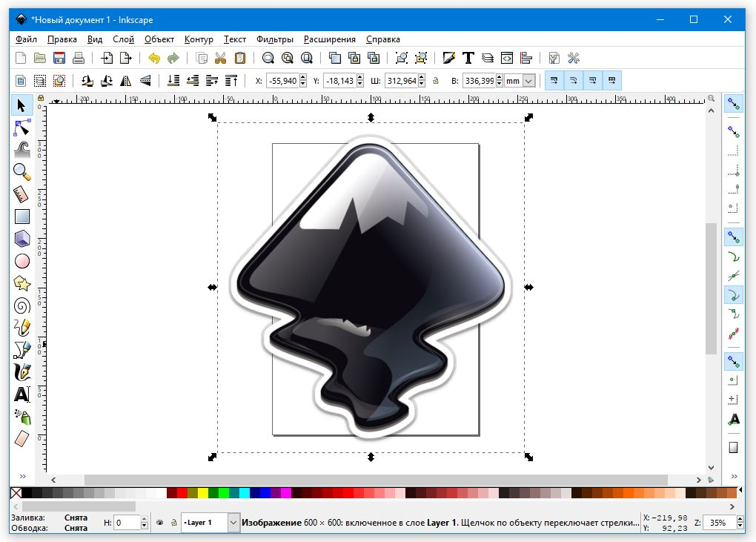Increase zoom percentage stepper

point(740,519)
